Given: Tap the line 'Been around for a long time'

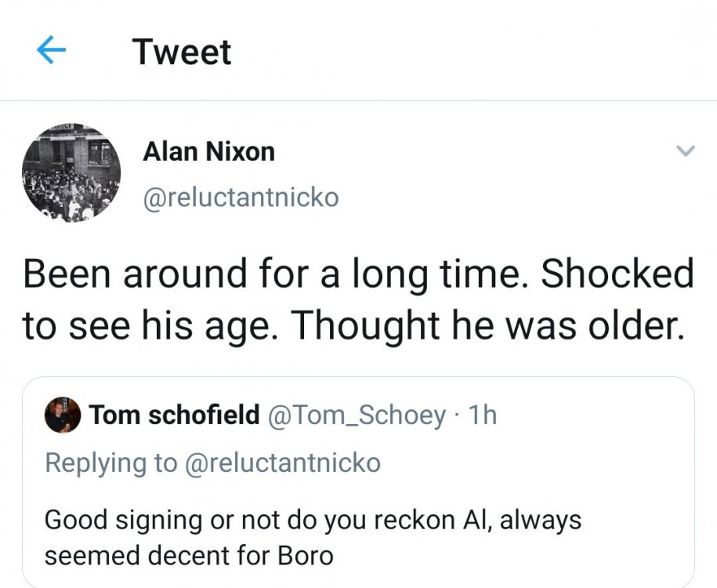Looking at the screenshot, I should 268,274.
